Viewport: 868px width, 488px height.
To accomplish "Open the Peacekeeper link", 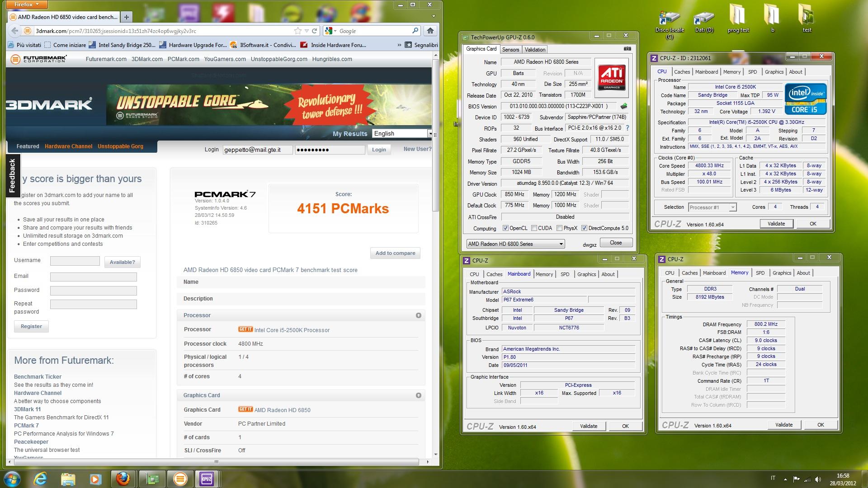I will pos(31,442).
